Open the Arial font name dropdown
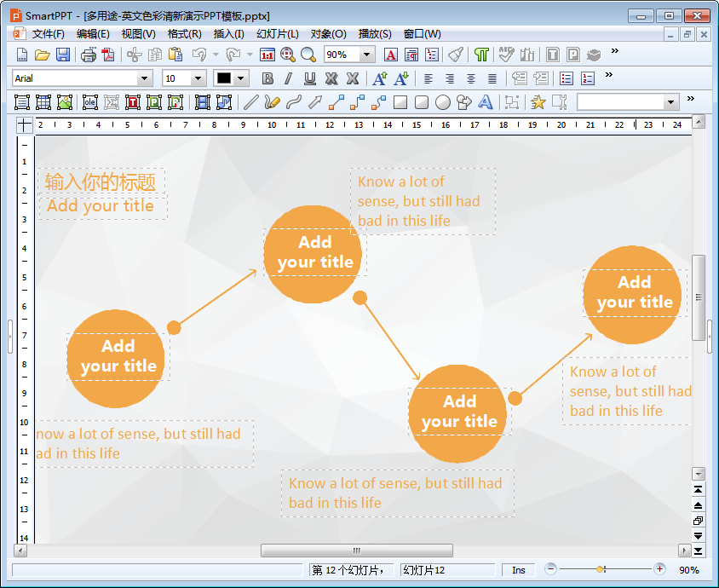 pyautogui.click(x=145, y=78)
